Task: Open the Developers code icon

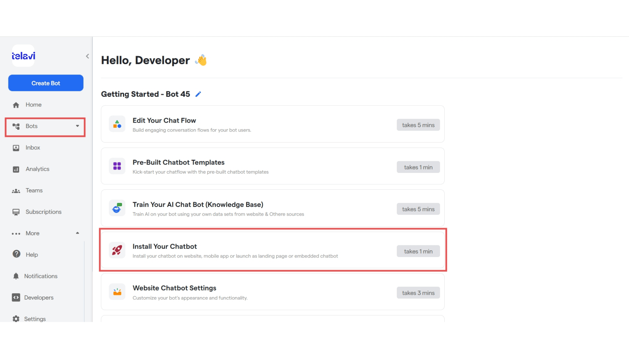Action: point(16,297)
